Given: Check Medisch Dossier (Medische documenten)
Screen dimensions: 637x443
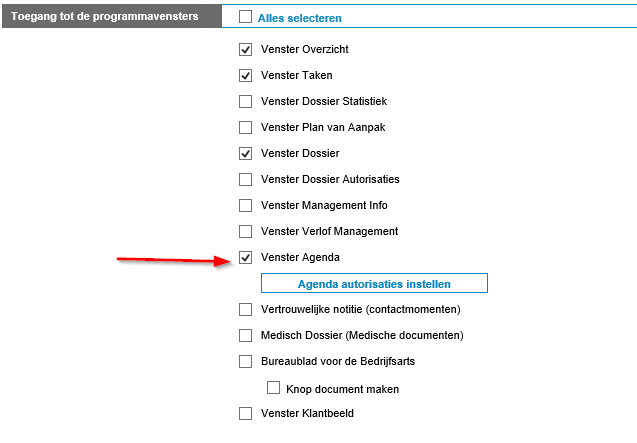Looking at the screenshot, I should [245, 335].
